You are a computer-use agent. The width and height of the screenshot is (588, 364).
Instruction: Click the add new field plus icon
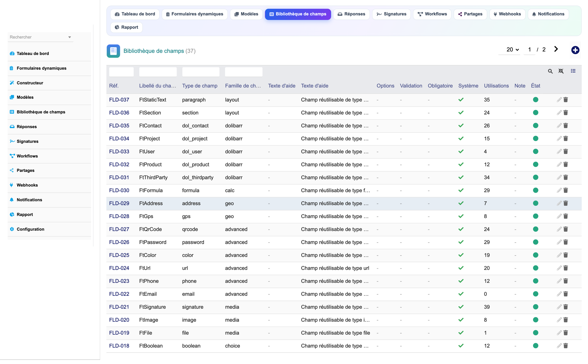pos(575,50)
